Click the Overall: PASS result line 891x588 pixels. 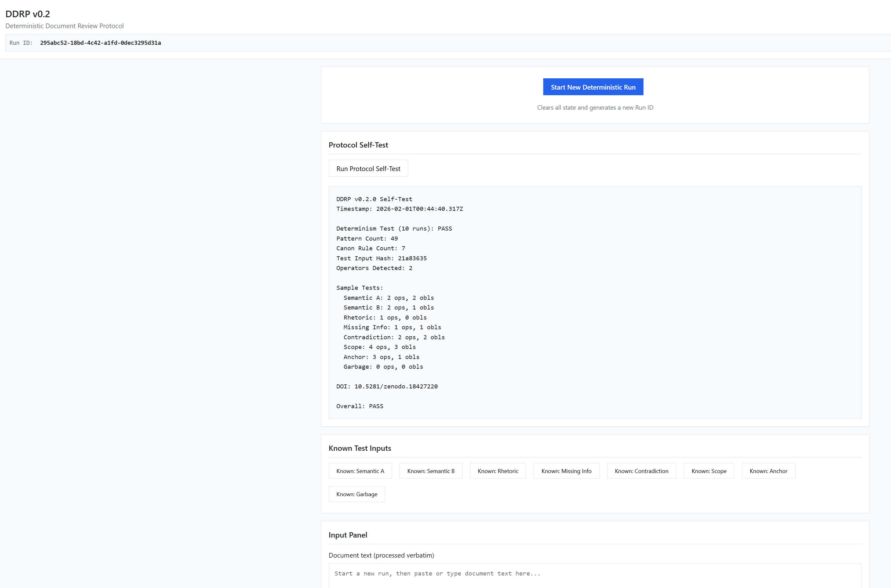coord(360,406)
